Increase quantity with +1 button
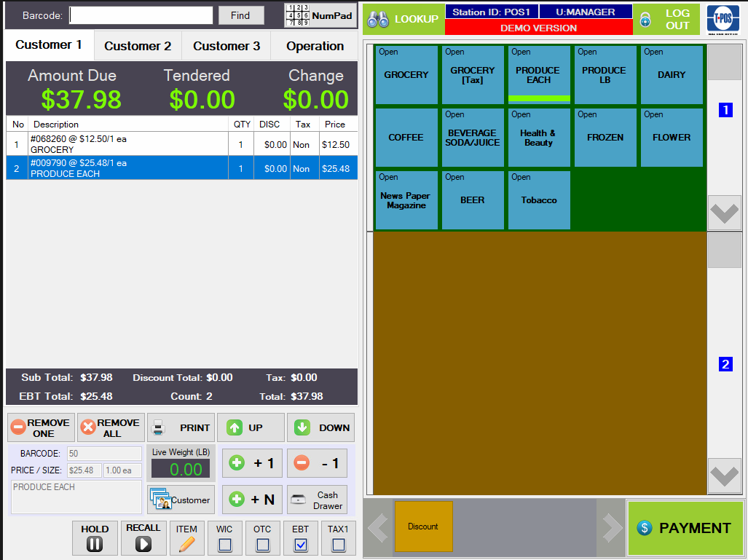748x560 pixels. (252, 462)
